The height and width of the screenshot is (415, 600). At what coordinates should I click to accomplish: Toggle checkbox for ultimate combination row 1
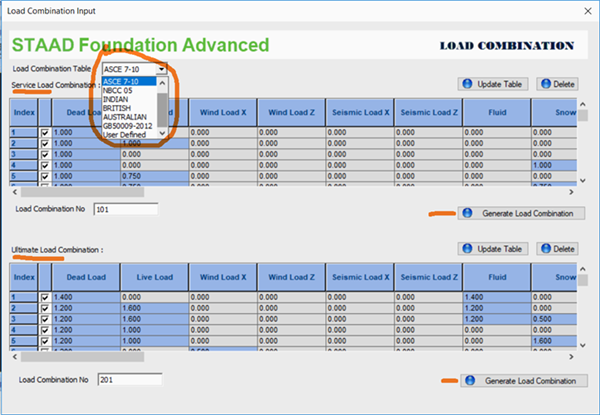(x=45, y=297)
